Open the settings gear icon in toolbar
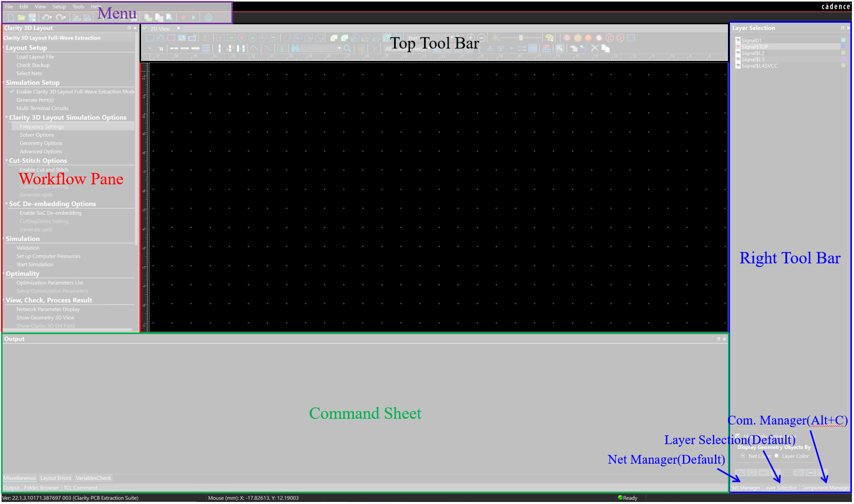Image resolution: width=854 pixels, height=504 pixels. click(209, 18)
